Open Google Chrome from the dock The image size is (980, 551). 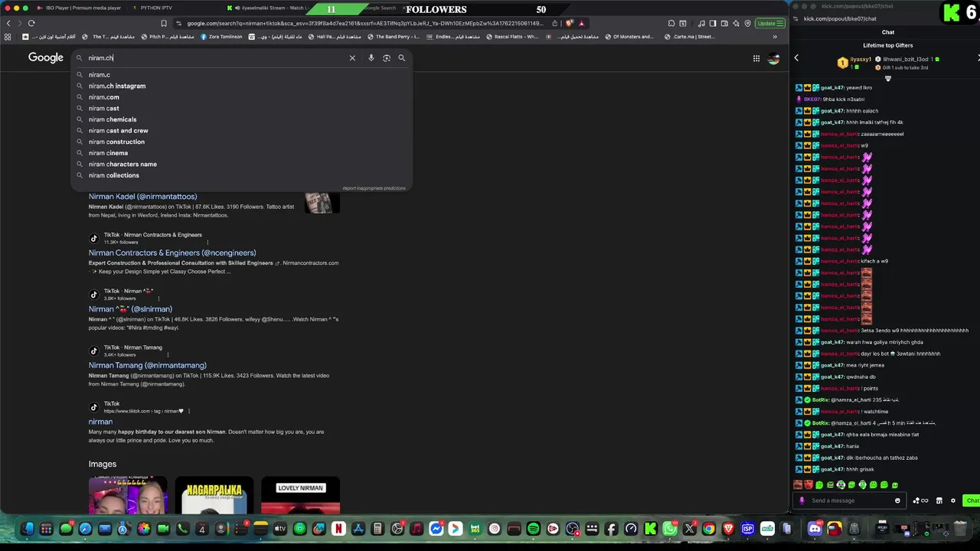(709, 529)
